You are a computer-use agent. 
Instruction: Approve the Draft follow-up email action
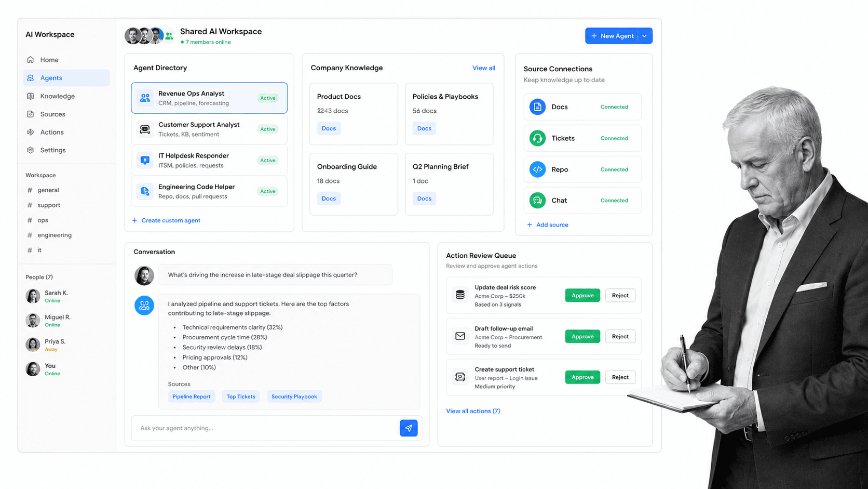(x=582, y=336)
